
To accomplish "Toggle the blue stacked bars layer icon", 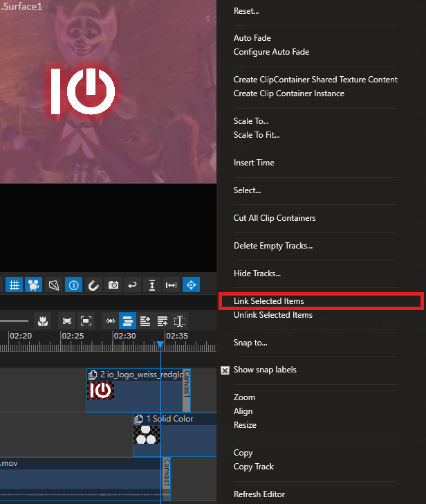I will [127, 321].
